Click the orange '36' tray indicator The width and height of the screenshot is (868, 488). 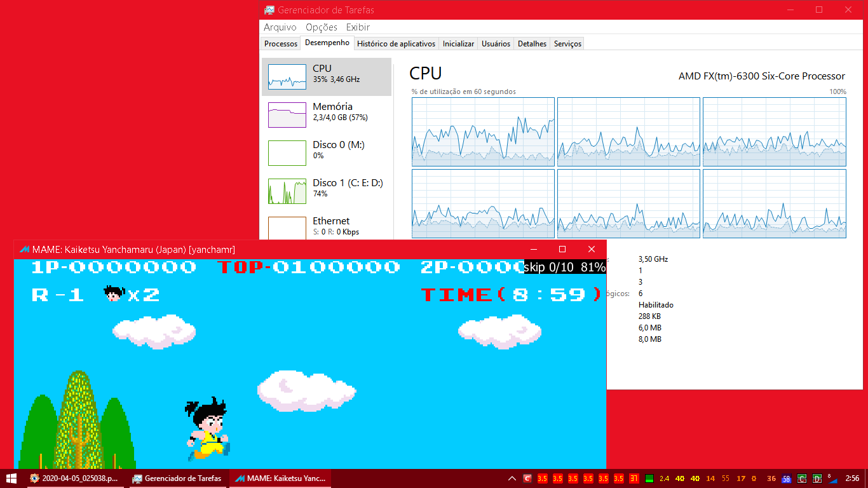click(771, 478)
